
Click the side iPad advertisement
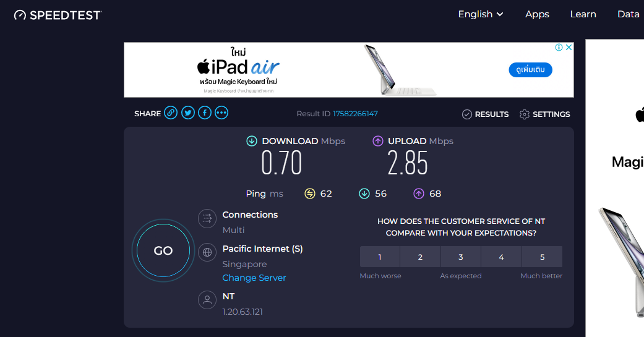[615, 188]
